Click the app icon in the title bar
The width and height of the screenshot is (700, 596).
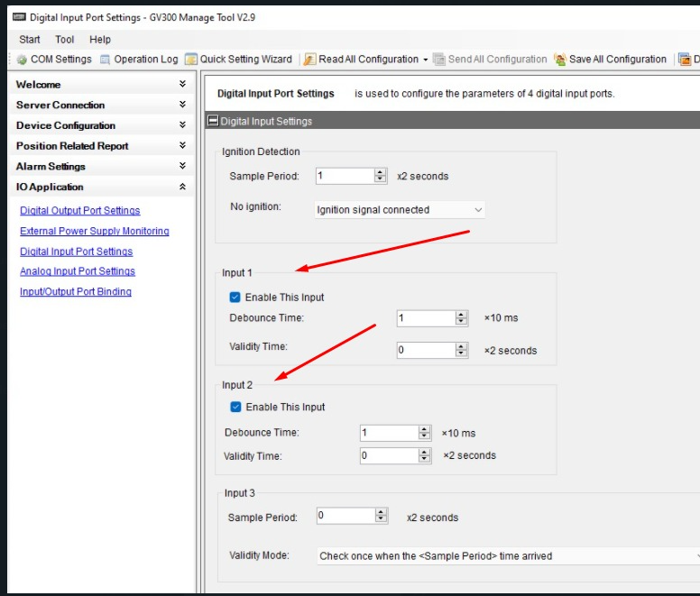(19, 17)
